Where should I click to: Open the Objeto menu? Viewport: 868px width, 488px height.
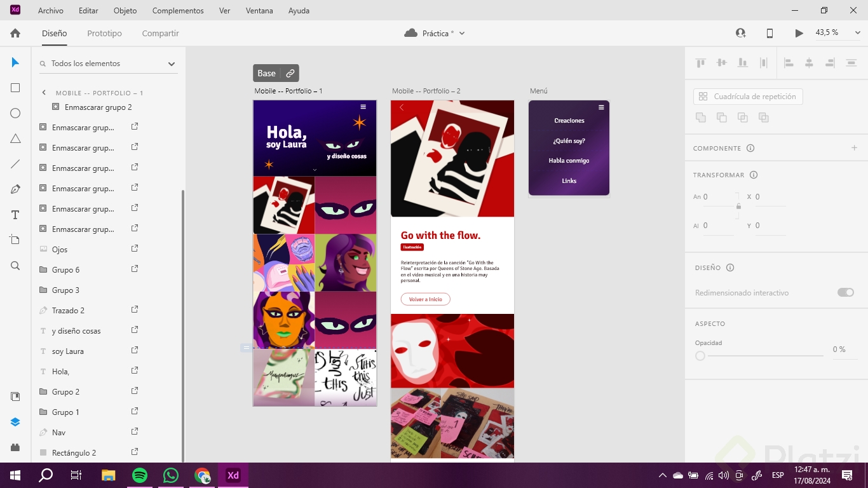click(125, 11)
